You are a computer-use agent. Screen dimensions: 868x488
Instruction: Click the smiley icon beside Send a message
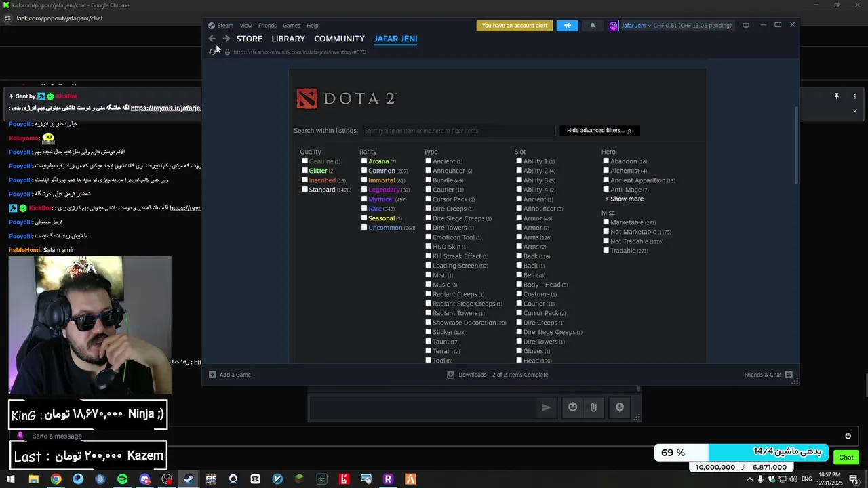tap(848, 436)
